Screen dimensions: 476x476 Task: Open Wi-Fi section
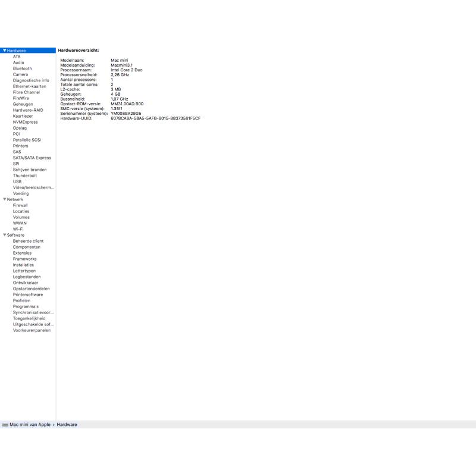(18, 229)
